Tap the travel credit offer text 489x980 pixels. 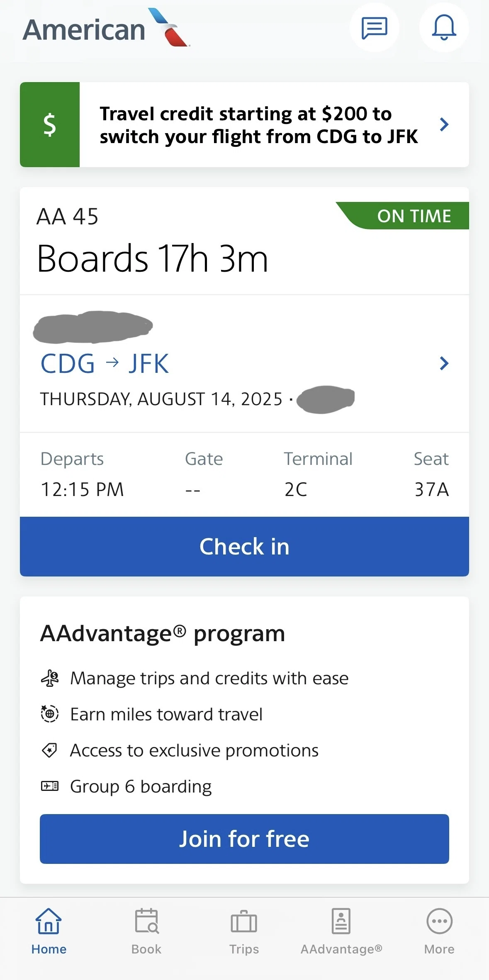point(259,125)
